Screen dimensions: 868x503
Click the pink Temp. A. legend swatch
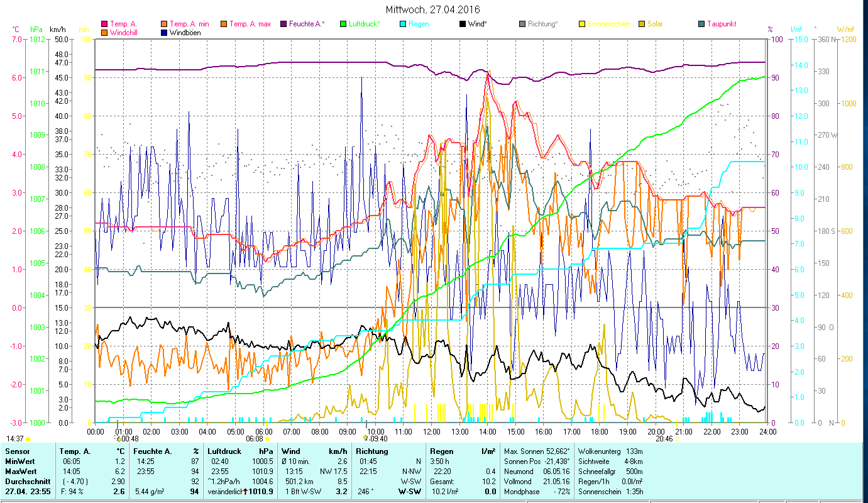[104, 24]
